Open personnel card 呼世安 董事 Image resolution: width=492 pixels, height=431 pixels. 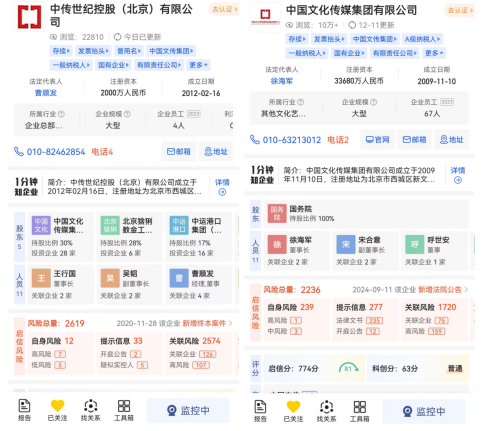(434, 250)
